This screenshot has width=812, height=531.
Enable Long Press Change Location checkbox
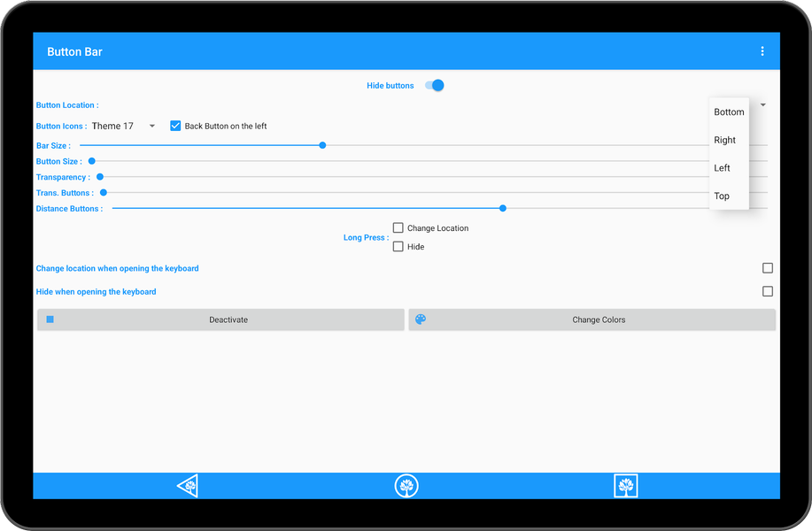(x=398, y=227)
